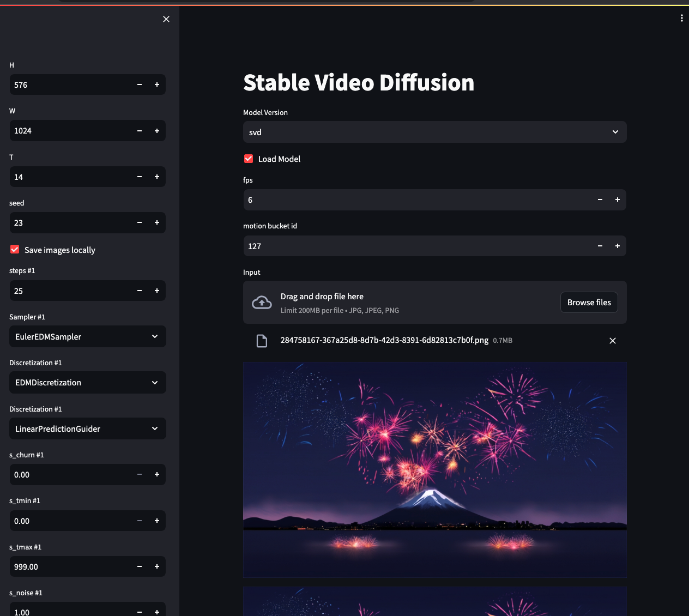Disable Save images locally
This screenshot has width=689, height=616.
[x=14, y=249]
